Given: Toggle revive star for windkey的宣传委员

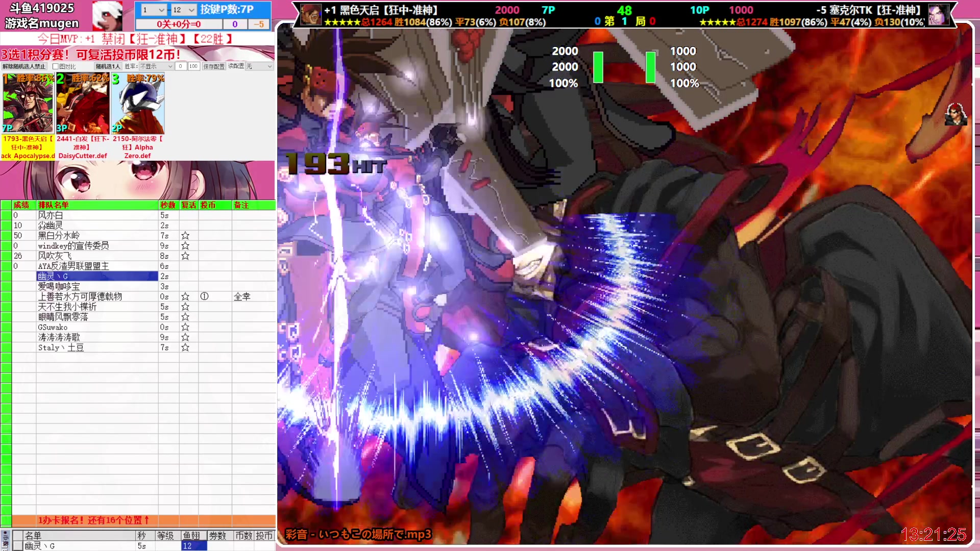Looking at the screenshot, I should tap(185, 246).
